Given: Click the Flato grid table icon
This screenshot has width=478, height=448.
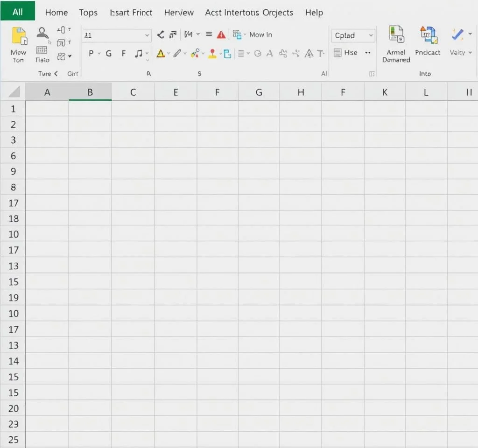Looking at the screenshot, I should (42, 50).
